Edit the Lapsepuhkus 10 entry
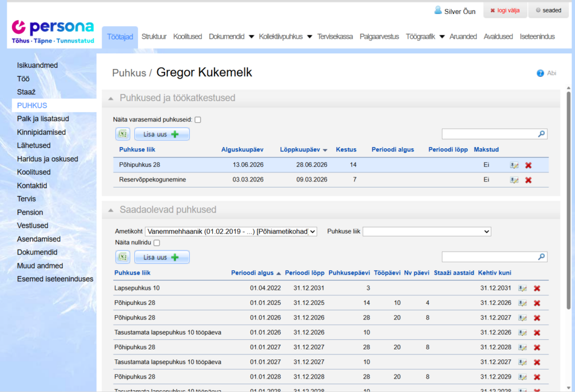Screen dimensions: 575x392 coord(523,288)
